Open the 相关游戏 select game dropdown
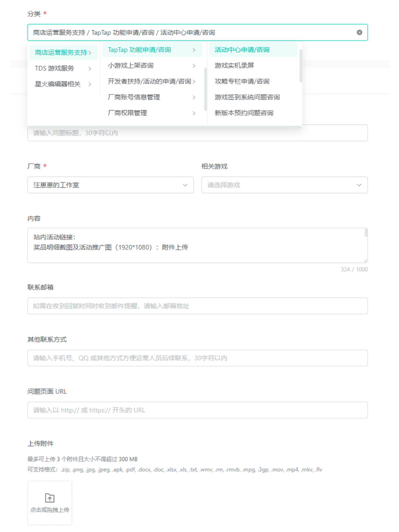399x532 pixels. point(284,185)
